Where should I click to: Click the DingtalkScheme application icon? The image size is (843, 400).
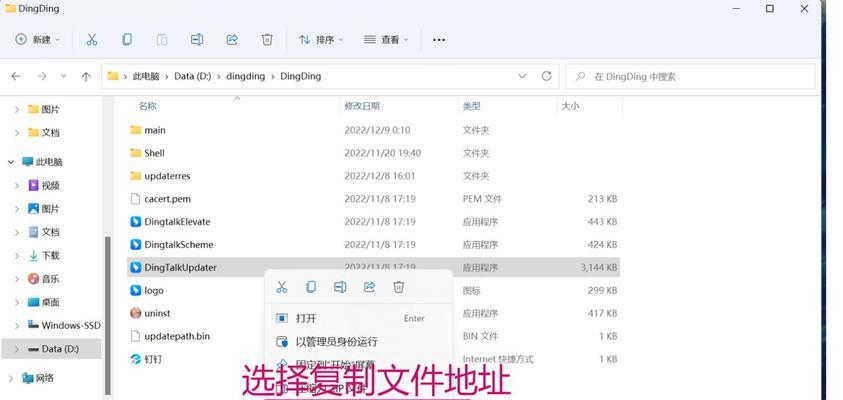coord(135,245)
